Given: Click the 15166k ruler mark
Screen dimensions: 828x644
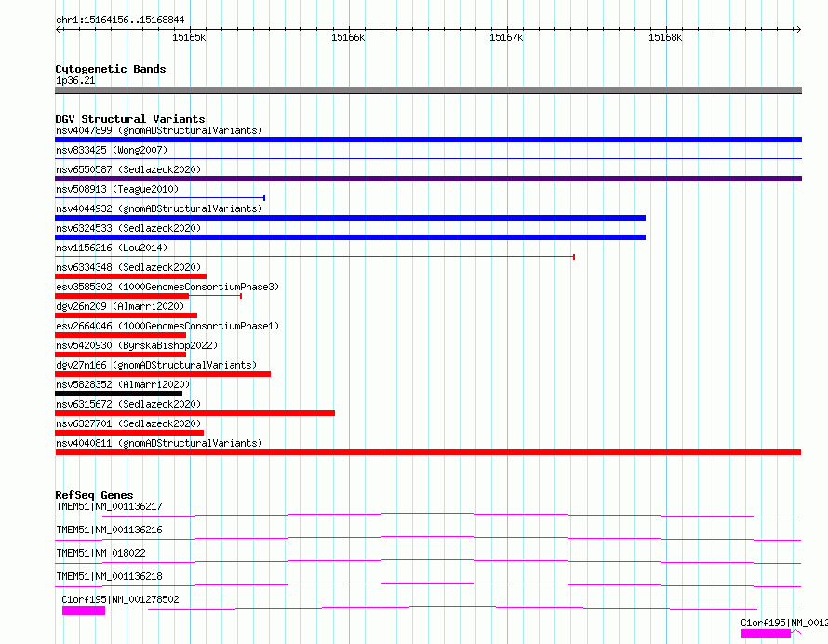Looking at the screenshot, I should pyautogui.click(x=348, y=37).
